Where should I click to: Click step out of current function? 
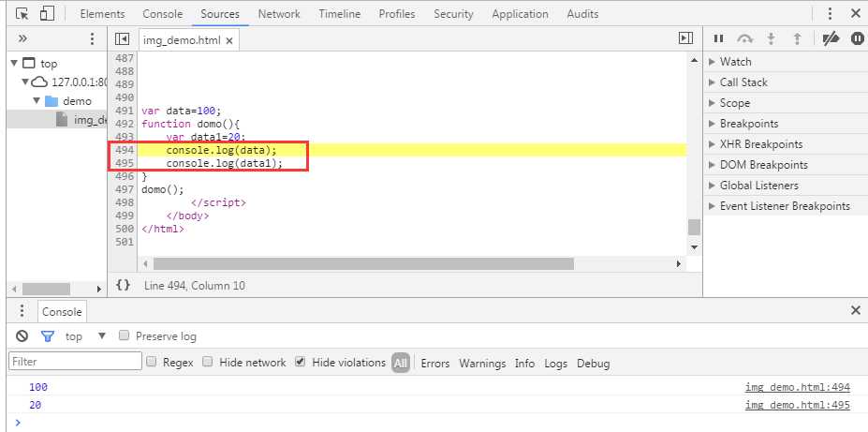(x=797, y=38)
